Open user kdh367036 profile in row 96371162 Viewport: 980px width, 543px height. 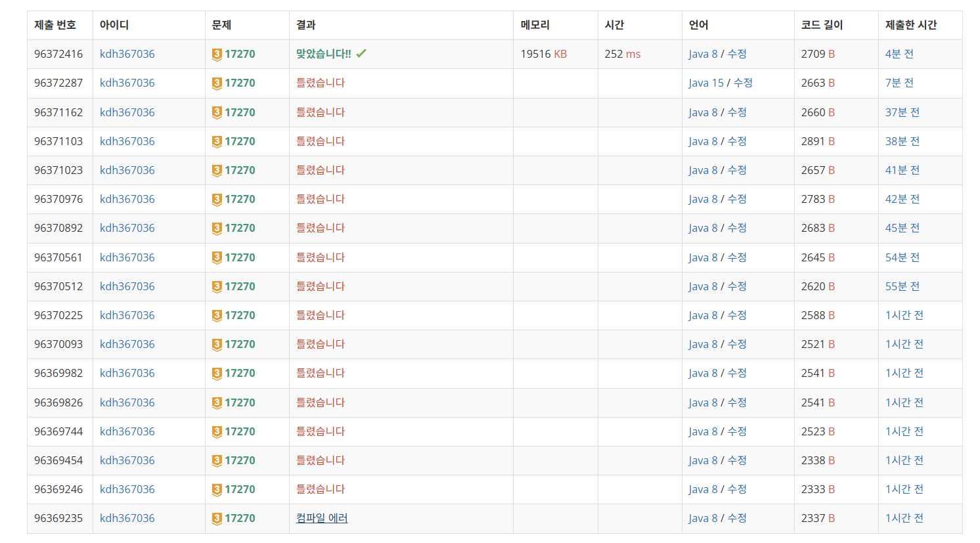127,112
